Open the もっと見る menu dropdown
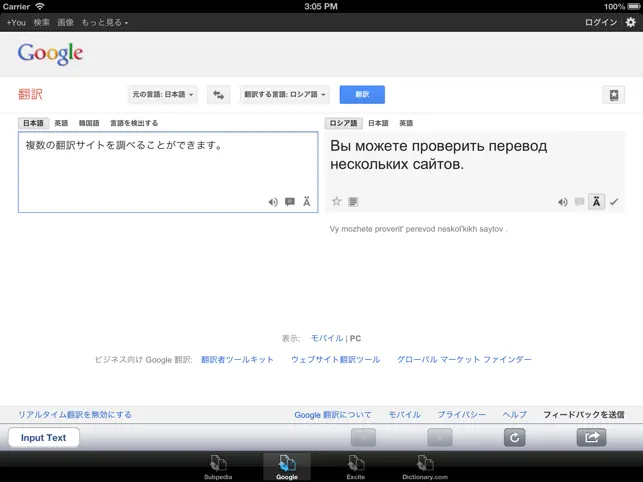 pos(105,23)
